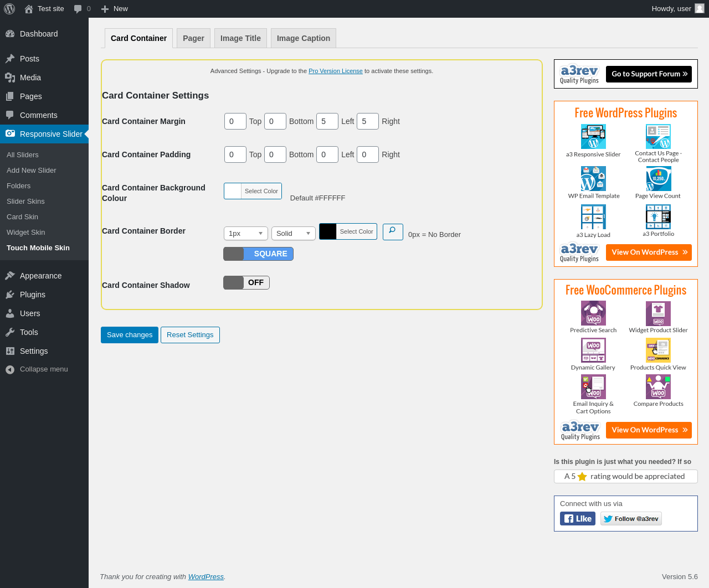Viewport: 709px width, 588px height.
Task: Open the Pro Version License link
Action: click(x=335, y=71)
